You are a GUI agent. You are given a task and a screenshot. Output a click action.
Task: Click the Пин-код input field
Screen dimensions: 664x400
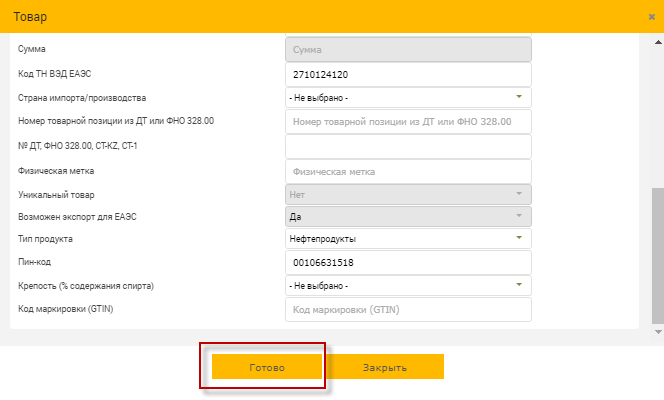click(x=408, y=263)
